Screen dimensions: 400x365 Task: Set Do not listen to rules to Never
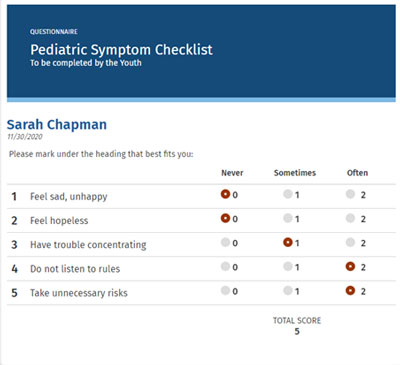point(225,266)
